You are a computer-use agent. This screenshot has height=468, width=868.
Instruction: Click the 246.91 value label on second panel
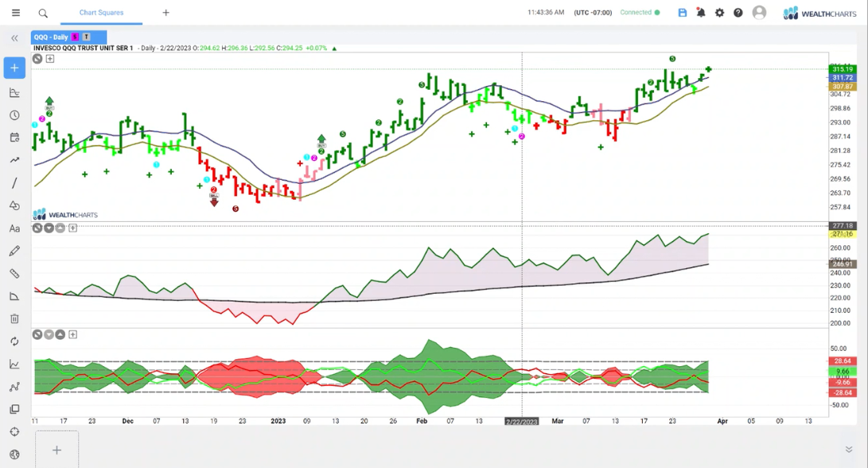[843, 264]
